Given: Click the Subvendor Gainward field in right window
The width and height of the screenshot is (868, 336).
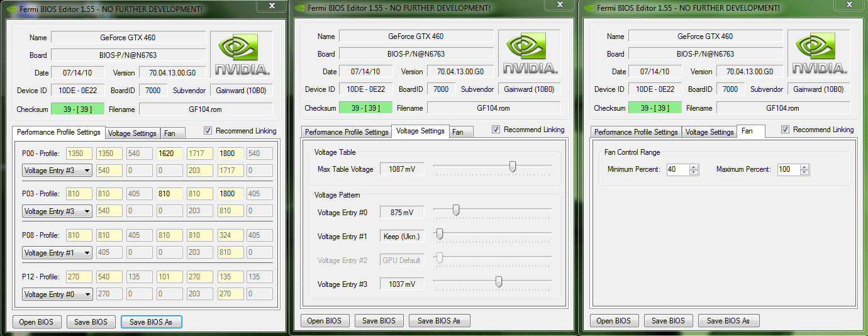Looking at the screenshot, I should coord(818,89).
